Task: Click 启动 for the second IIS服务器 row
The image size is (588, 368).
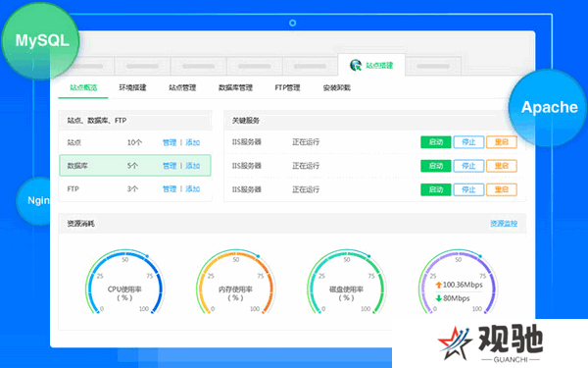Action: [436, 166]
